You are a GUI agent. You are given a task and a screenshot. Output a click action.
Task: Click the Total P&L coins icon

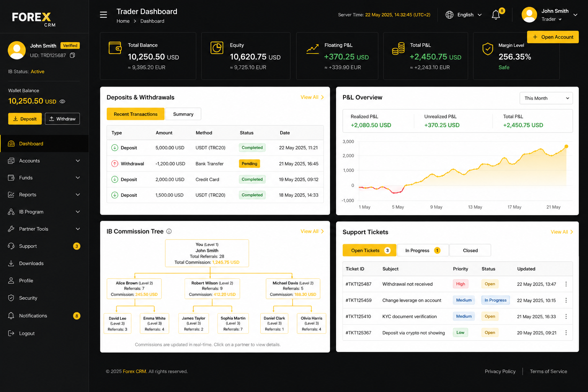398,49
